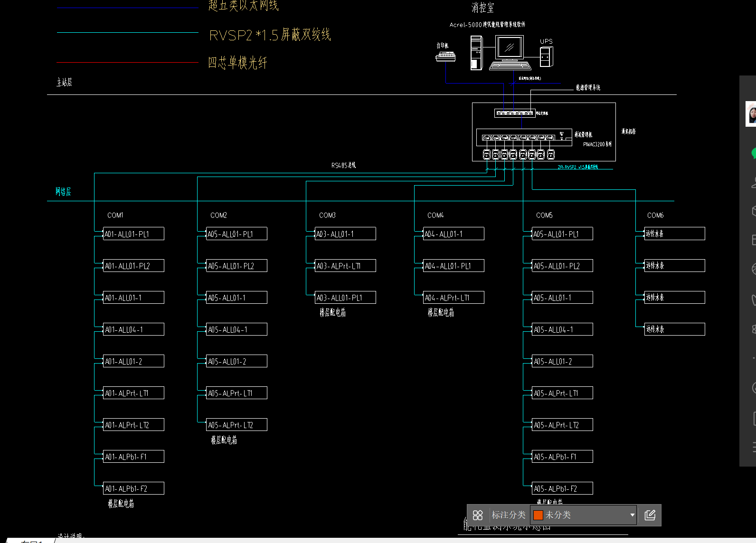Click the COM5 column heading
This screenshot has width=756, height=543.
click(x=544, y=215)
